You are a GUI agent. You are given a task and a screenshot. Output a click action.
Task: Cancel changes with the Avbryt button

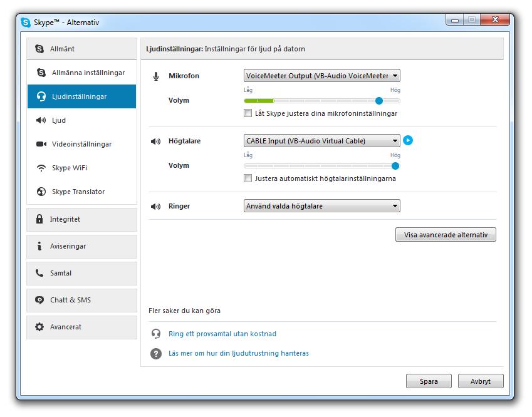tap(481, 381)
